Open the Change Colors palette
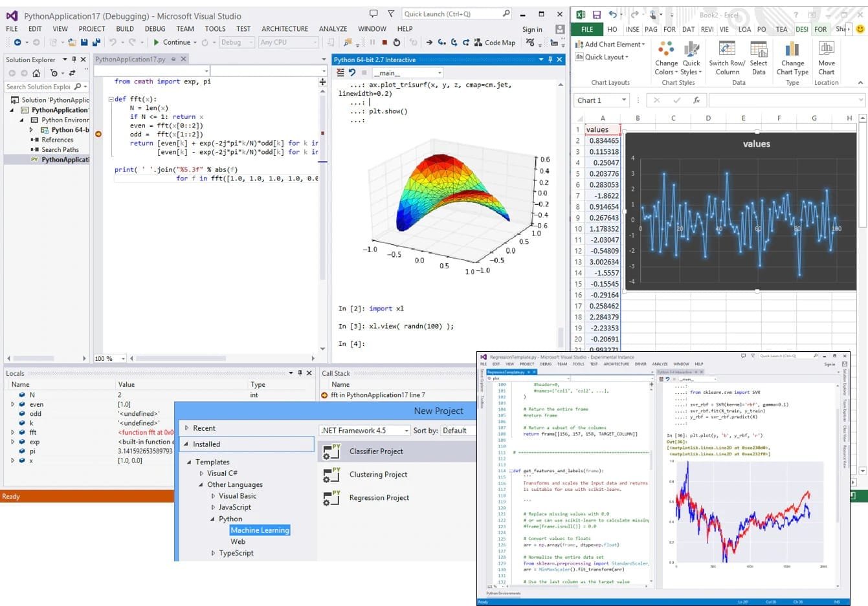This screenshot has height=606, width=868. pyautogui.click(x=667, y=56)
